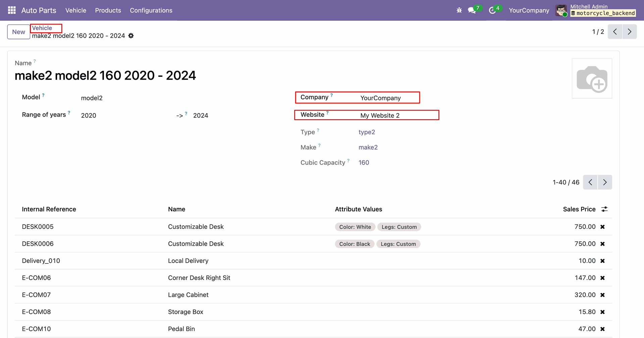Show next page of product list
The width and height of the screenshot is (644, 338).
[x=605, y=182]
